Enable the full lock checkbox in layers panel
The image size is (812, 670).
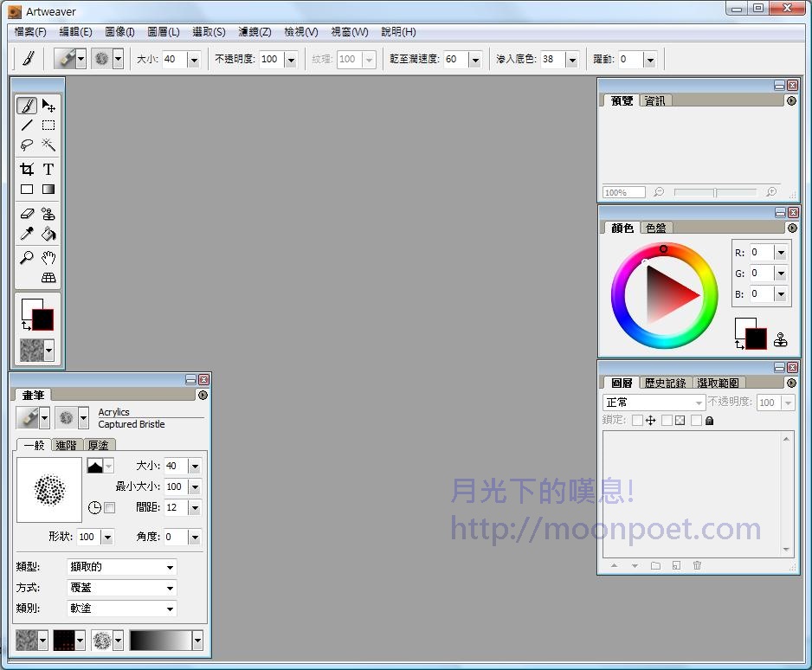point(696,420)
